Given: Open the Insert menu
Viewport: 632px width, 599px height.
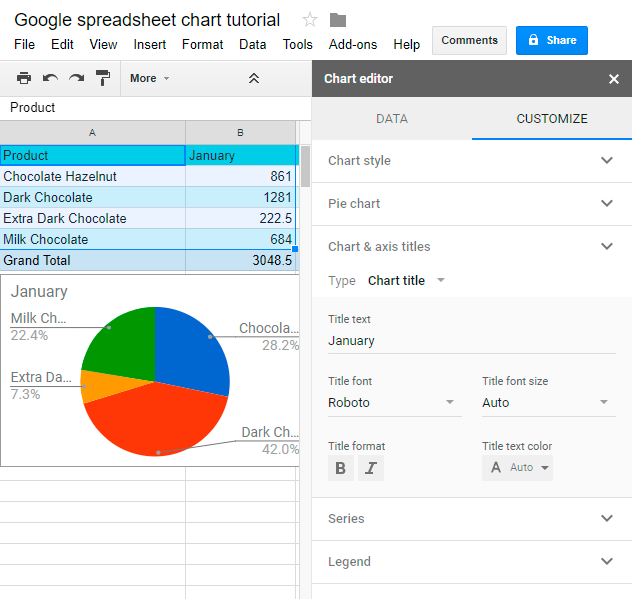Looking at the screenshot, I should click(150, 44).
